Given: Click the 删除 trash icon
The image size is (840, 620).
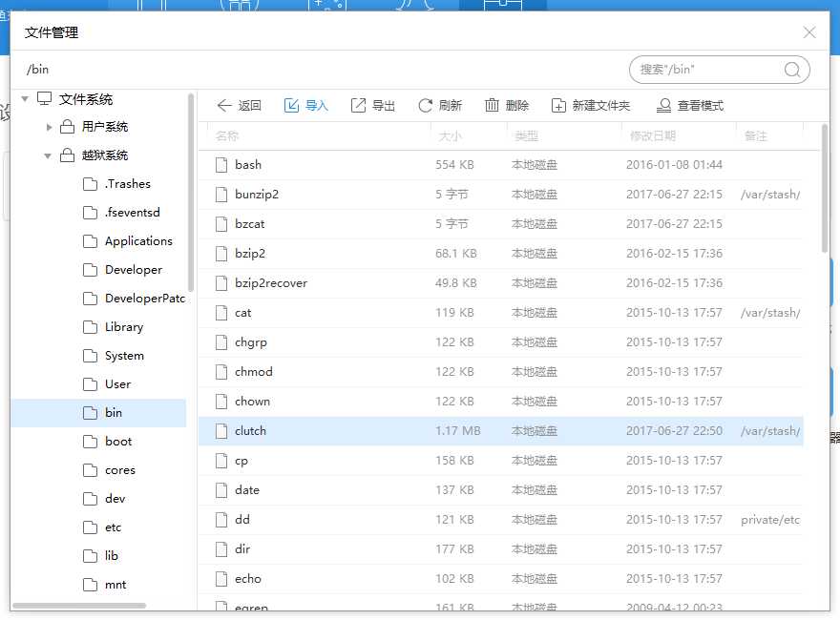Looking at the screenshot, I should (x=492, y=106).
